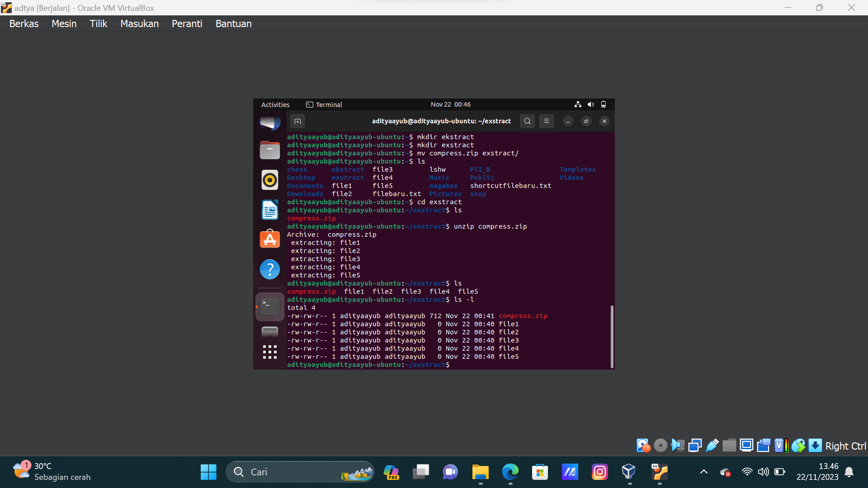Click VirtualBox display status icon
Viewport: 868px width, 488px height.
746,446
